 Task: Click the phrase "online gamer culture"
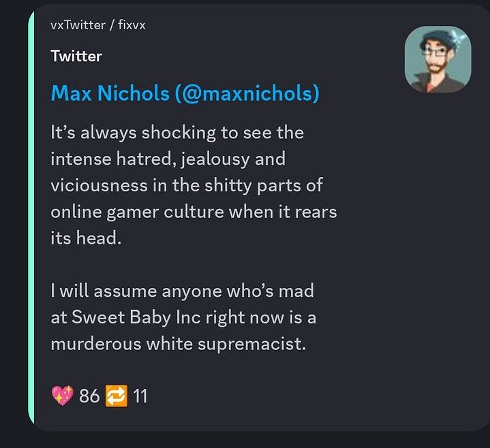[x=137, y=212]
